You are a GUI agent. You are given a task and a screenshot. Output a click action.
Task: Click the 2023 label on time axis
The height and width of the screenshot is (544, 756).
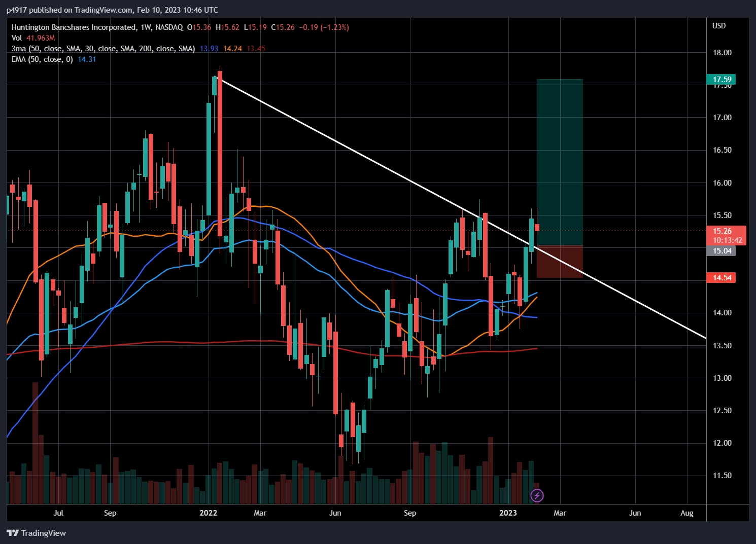click(508, 513)
